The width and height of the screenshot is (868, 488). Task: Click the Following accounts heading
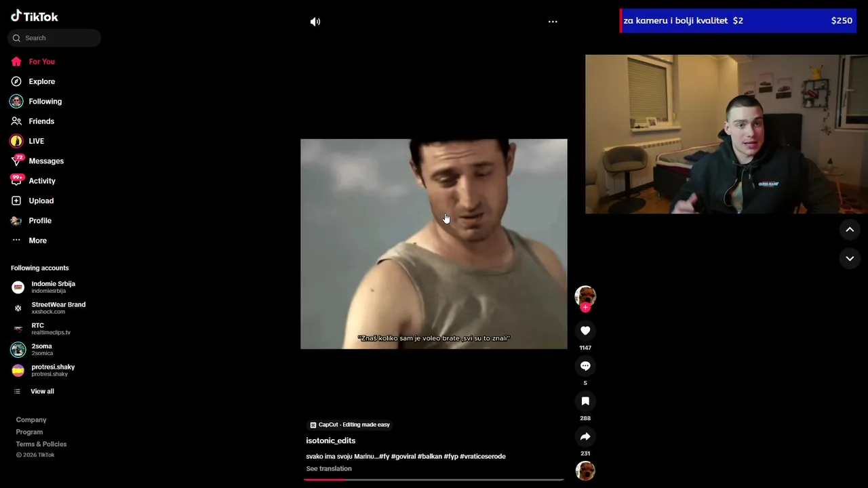tap(40, 268)
